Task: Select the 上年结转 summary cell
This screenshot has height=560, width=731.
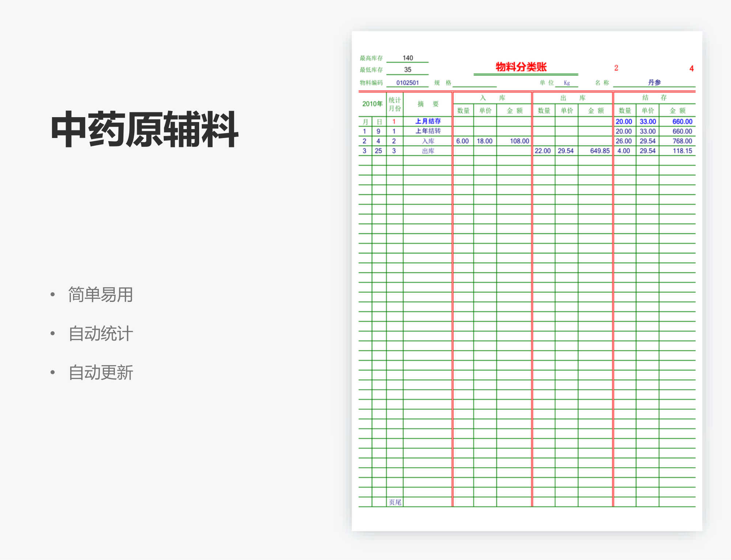Action: click(x=428, y=131)
